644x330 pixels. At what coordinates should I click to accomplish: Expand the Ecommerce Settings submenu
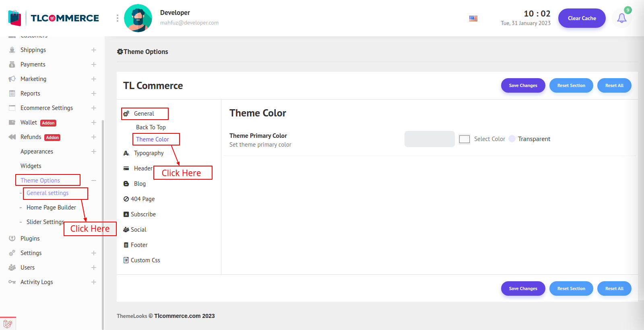coord(94,108)
